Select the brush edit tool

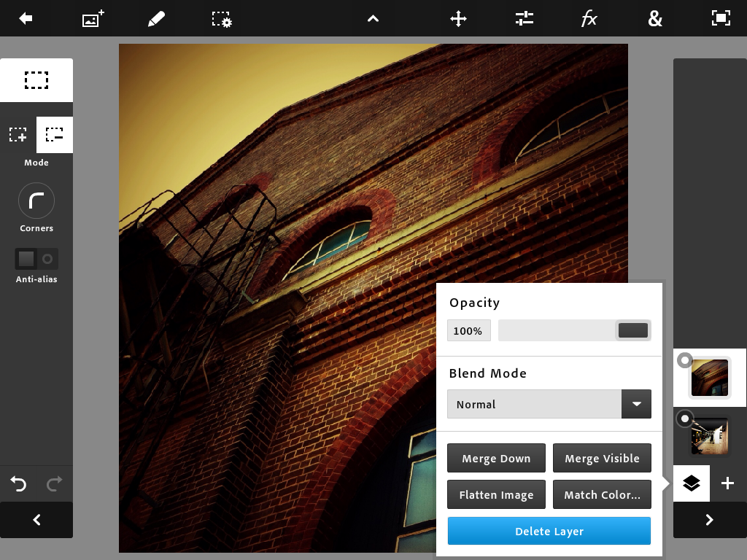(x=156, y=19)
